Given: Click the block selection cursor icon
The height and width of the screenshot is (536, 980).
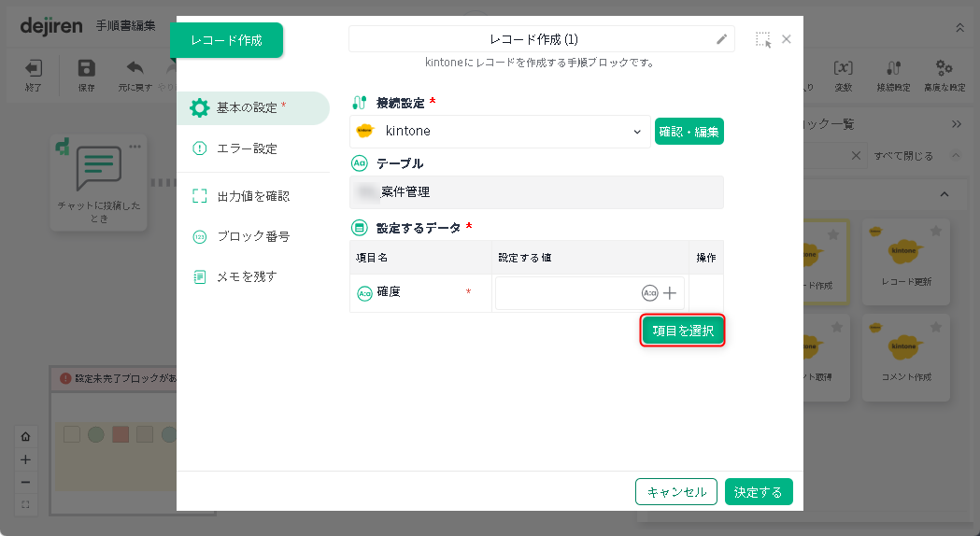Looking at the screenshot, I should (763, 39).
